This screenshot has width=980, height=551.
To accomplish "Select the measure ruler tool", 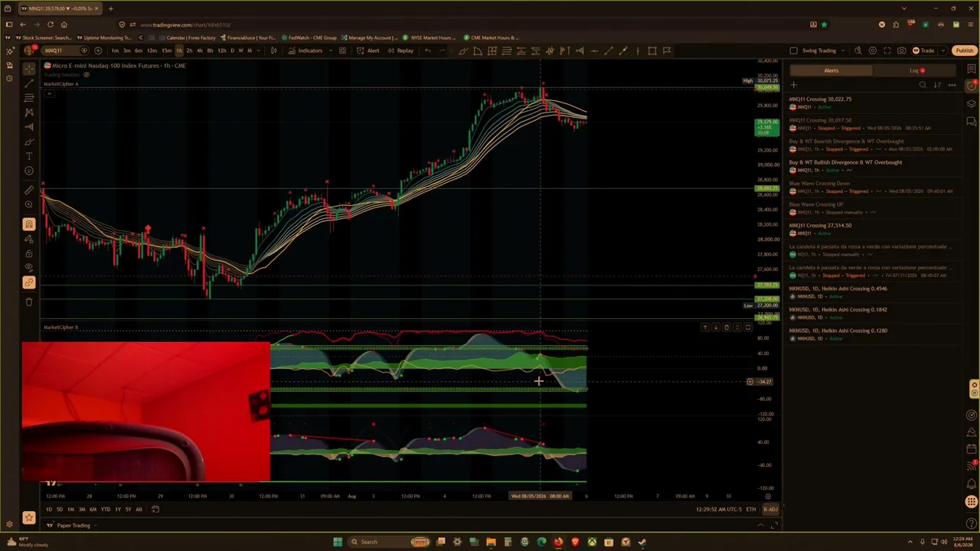I will click(x=29, y=190).
